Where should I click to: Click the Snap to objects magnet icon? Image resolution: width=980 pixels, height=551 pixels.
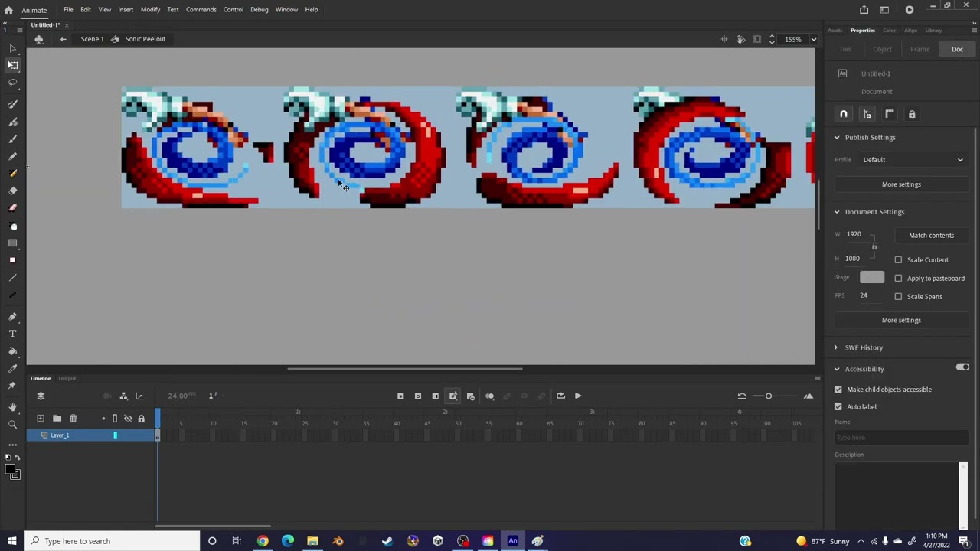click(x=844, y=114)
